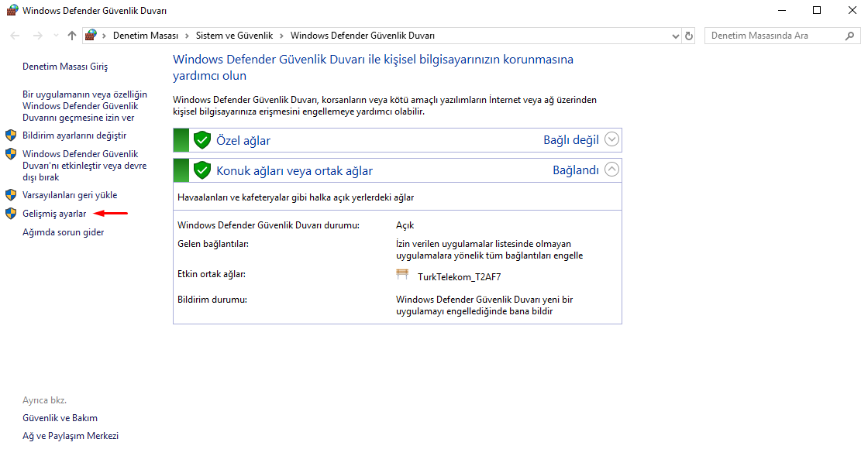Click the firewall icon in title bar
This screenshot has width=868, height=456.
coord(12,11)
